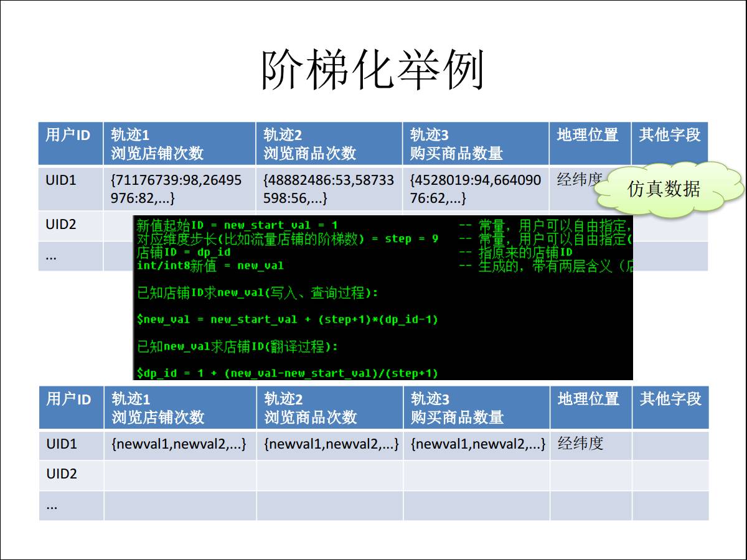
Task: Select the bottom table's UID2 cell
Action: (62, 474)
